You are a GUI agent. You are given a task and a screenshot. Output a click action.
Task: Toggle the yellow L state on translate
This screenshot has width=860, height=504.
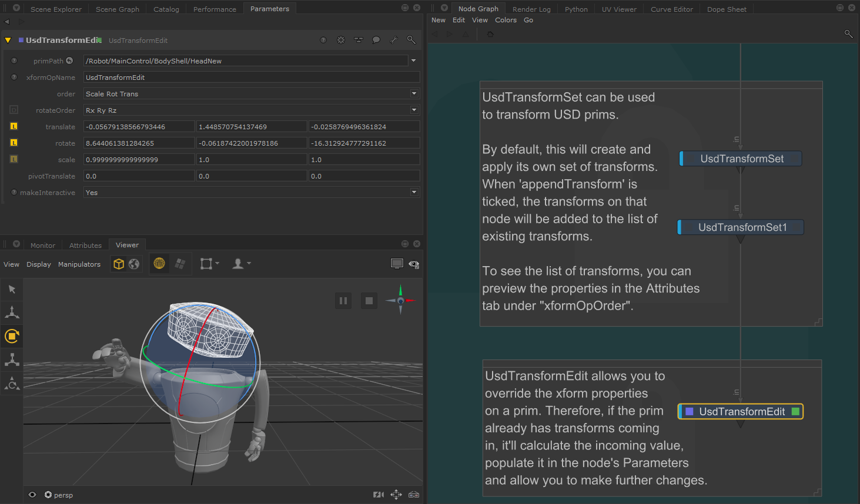point(14,126)
